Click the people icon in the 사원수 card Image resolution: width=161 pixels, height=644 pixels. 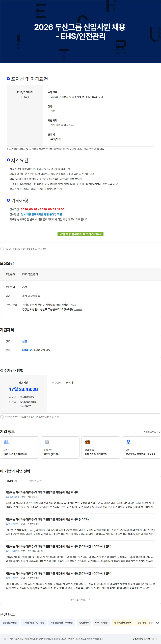point(6,442)
